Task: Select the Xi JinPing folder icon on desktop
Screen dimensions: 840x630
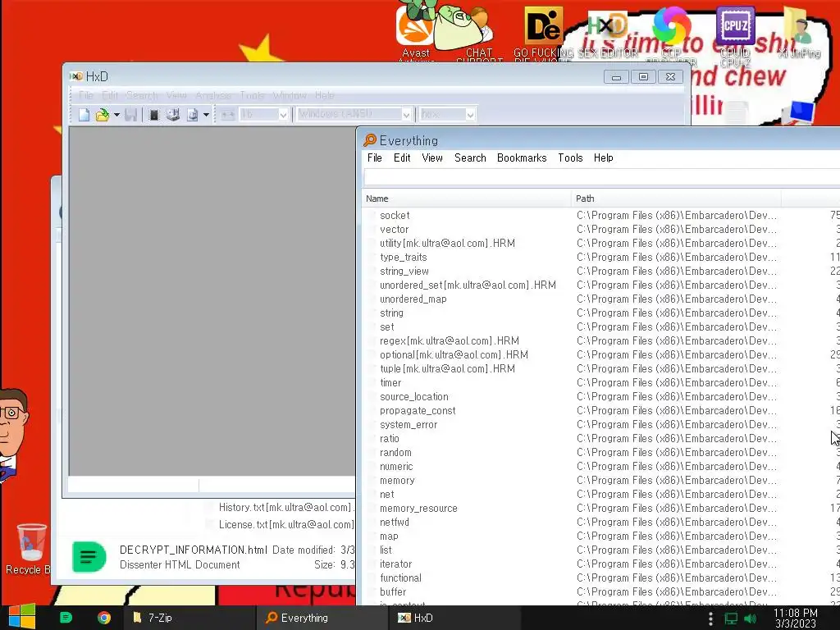Action: click(x=799, y=32)
